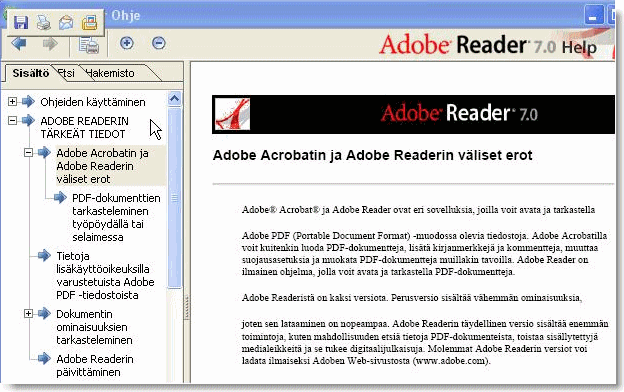Image resolution: width=624 pixels, height=392 pixels.
Task: Select the Sisältö tab
Action: (x=30, y=73)
